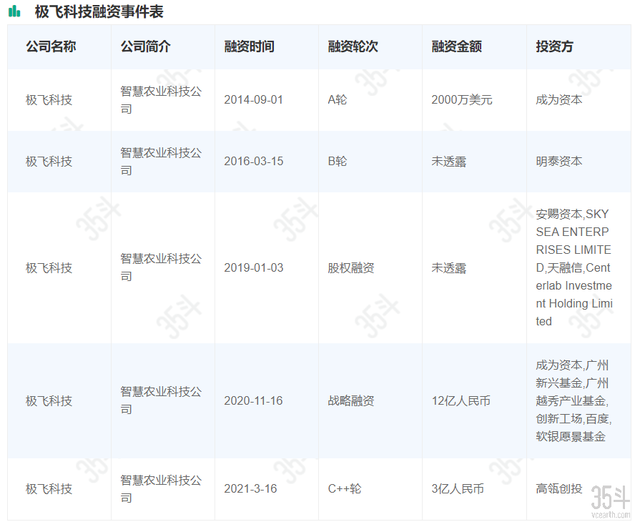Viewport: 640px width, 527px height.
Task: Open the 高瓴创投 investor entry
Action: click(559, 489)
